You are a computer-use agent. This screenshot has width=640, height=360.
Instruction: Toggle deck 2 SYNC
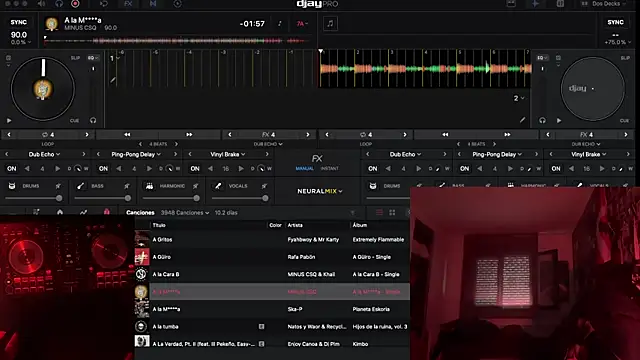[x=615, y=22]
